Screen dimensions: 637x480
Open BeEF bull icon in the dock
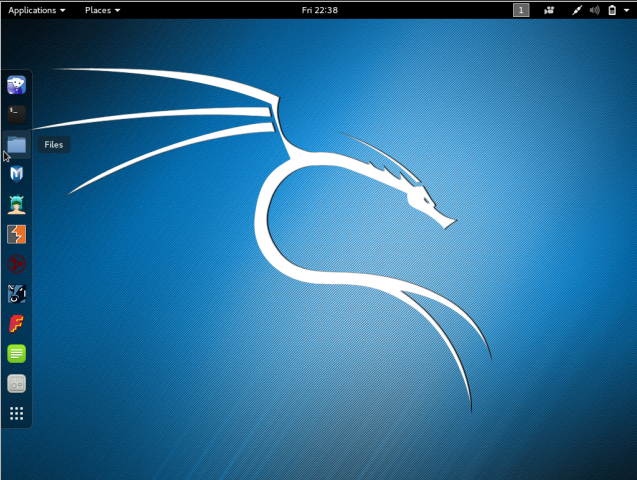16,294
